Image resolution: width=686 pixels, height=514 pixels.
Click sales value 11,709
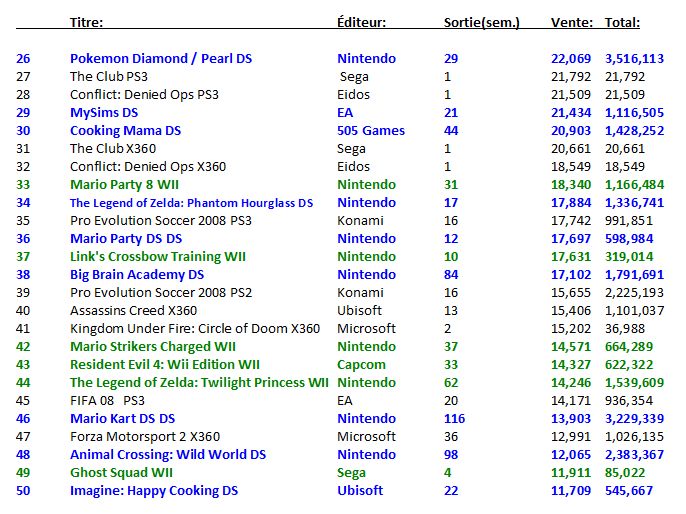(571, 491)
